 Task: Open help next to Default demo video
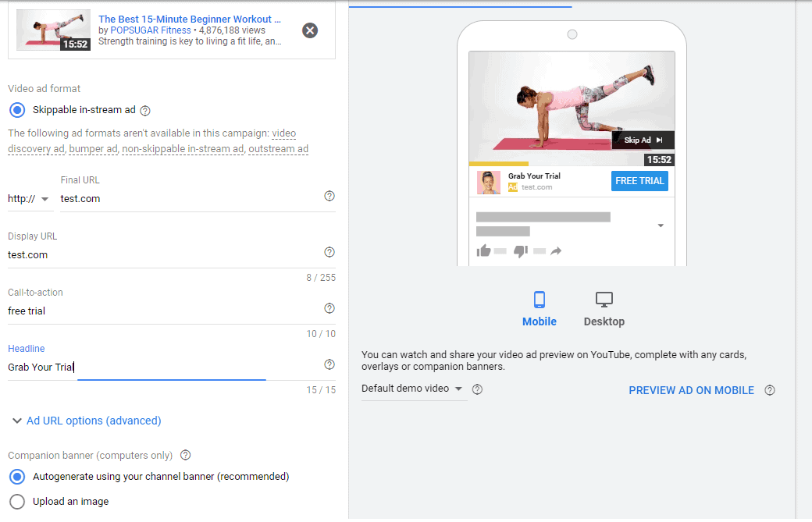coord(478,389)
